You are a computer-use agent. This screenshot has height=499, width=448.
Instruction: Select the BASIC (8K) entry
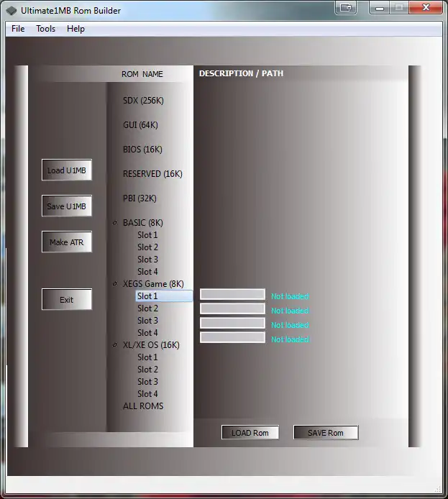click(x=143, y=222)
